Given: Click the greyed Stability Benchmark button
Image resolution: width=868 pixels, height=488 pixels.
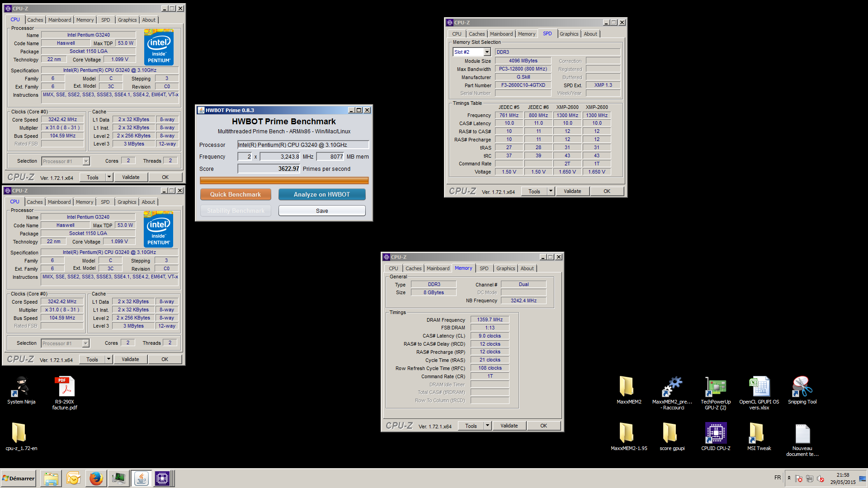Looking at the screenshot, I should [236, 211].
